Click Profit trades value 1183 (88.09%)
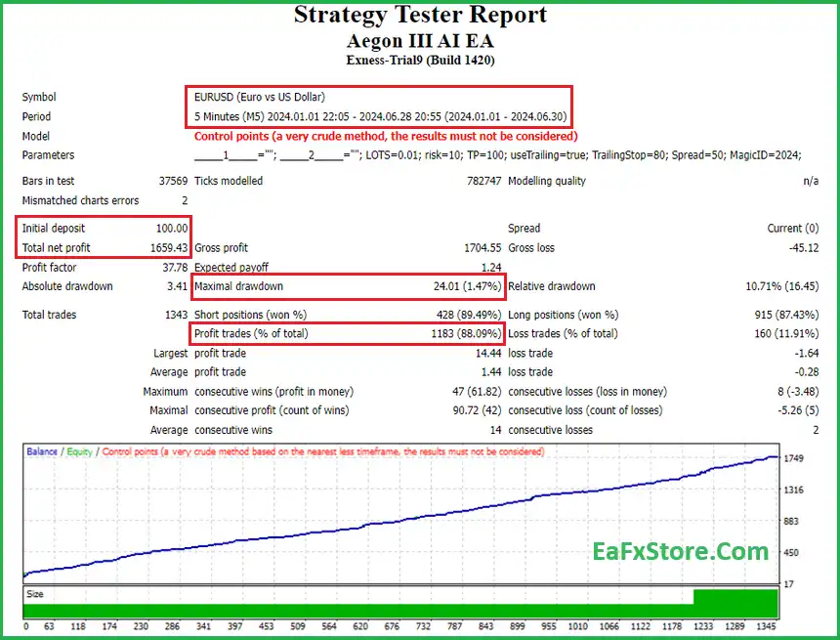840x640 pixels. point(466,333)
